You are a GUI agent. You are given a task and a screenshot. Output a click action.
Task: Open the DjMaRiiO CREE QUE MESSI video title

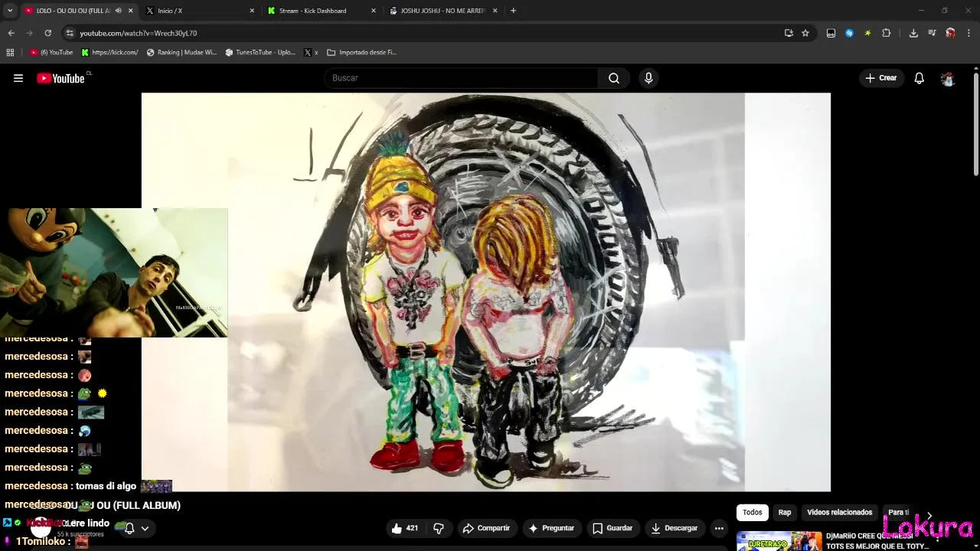(x=877, y=541)
